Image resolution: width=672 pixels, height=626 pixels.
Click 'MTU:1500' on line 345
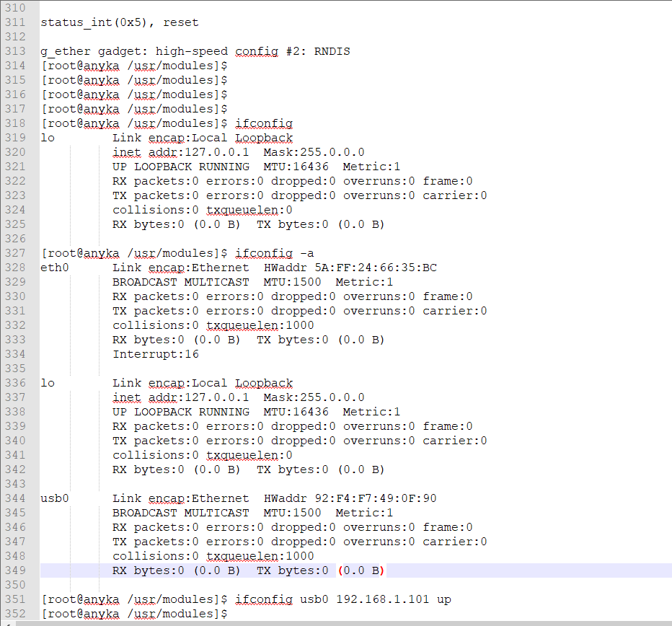[x=293, y=513]
